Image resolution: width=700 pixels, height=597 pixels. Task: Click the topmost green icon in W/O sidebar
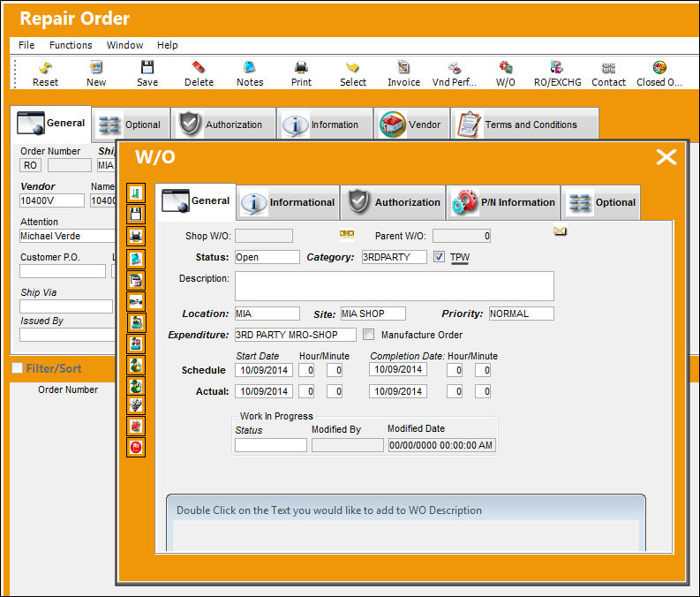pos(136,193)
